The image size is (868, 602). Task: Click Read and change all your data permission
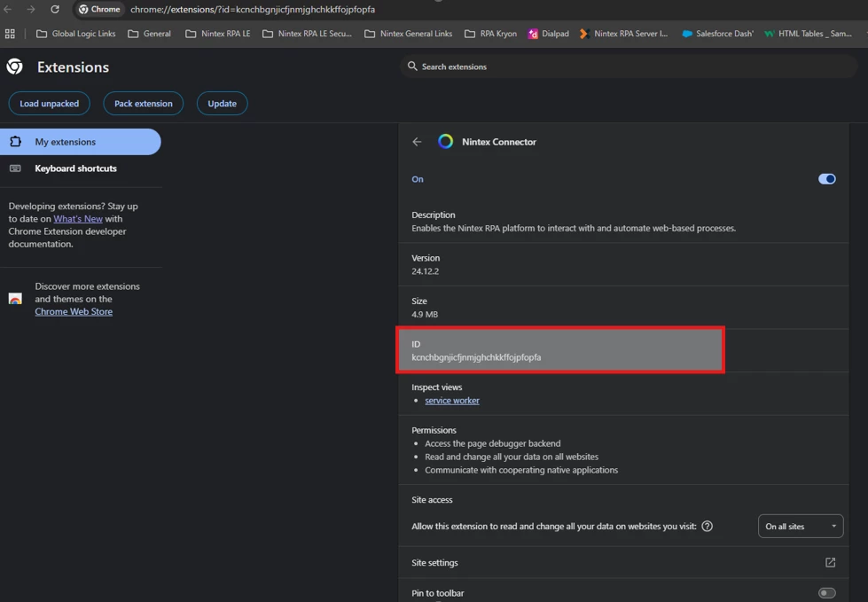512,457
